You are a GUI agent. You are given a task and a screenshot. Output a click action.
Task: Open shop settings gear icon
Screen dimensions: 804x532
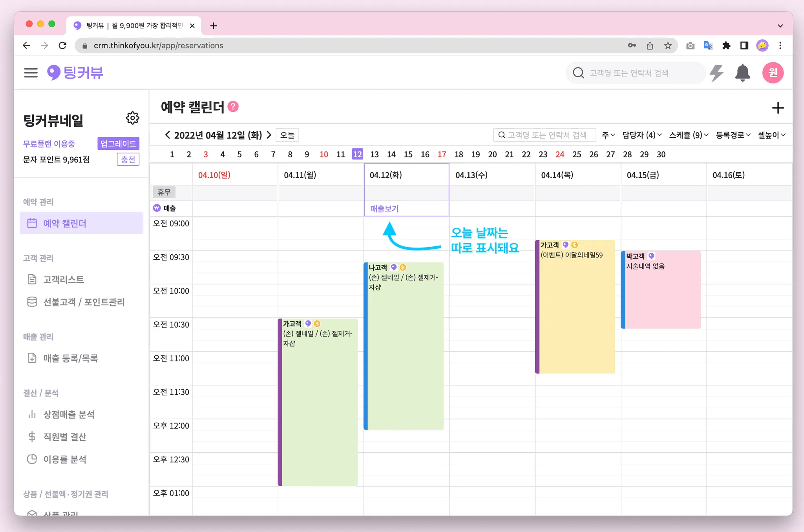(133, 118)
